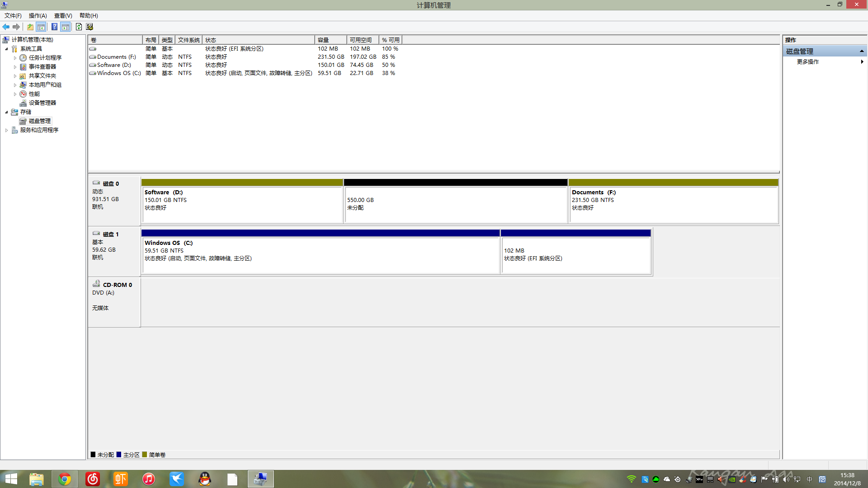This screenshot has height=488, width=868.
Task: Toggle Show/Hide Console Tree toolbar button
Action: 41,27
